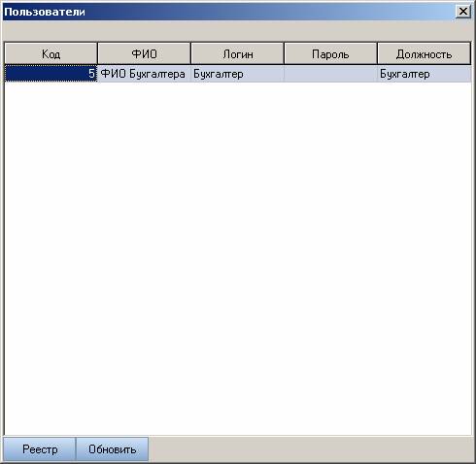Click the gray panel right of Обновить
Image resolution: width=476 pixels, height=464 pixels.
(x=311, y=449)
